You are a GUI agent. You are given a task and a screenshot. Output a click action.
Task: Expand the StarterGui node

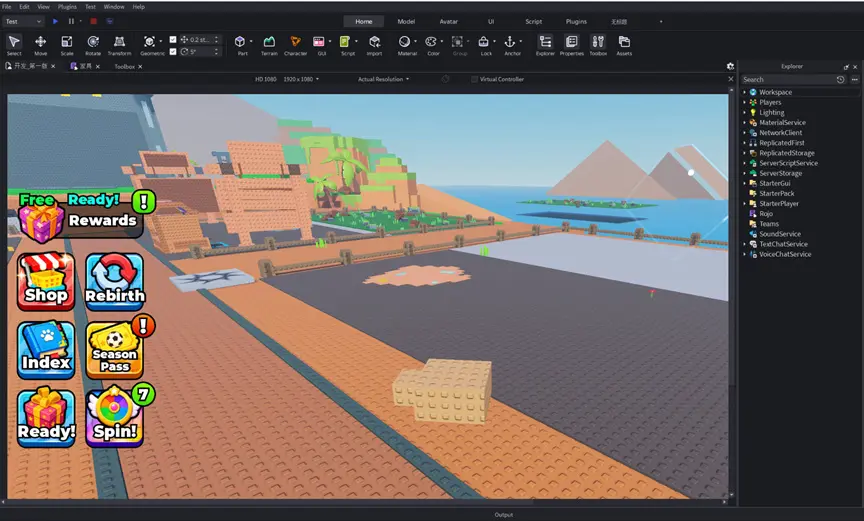[x=744, y=183]
